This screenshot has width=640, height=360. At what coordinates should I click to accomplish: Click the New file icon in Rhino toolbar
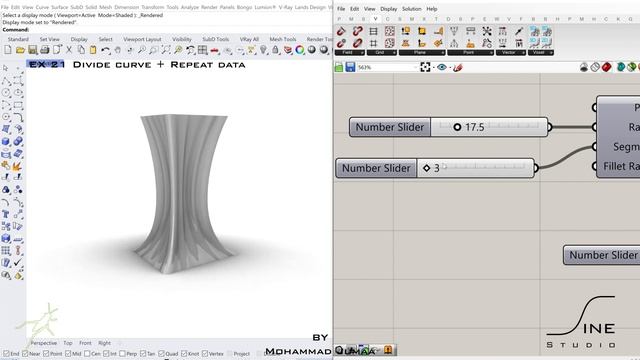8,50
